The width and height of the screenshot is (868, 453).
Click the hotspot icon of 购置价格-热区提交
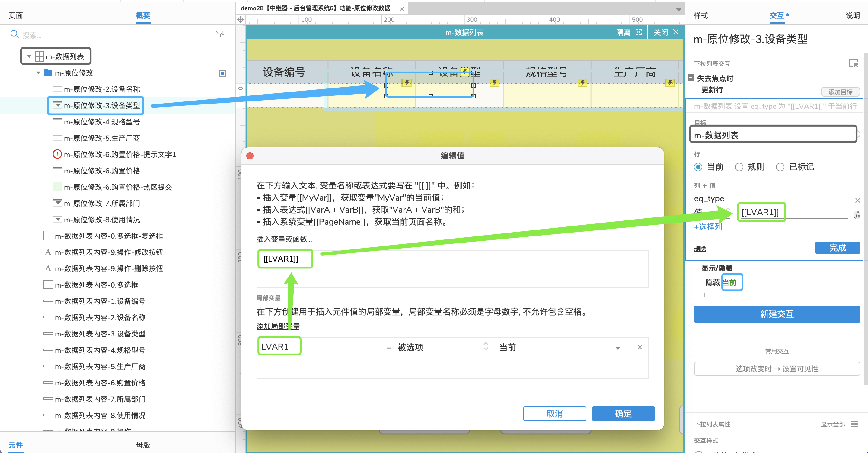(57, 187)
